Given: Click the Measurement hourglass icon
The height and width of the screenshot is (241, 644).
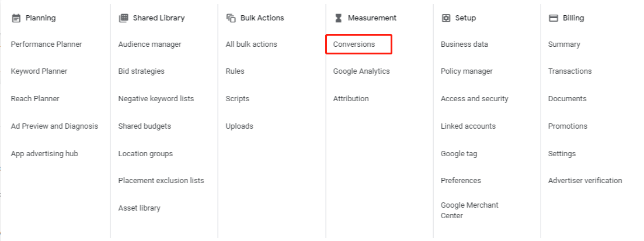Looking at the screenshot, I should pyautogui.click(x=339, y=18).
